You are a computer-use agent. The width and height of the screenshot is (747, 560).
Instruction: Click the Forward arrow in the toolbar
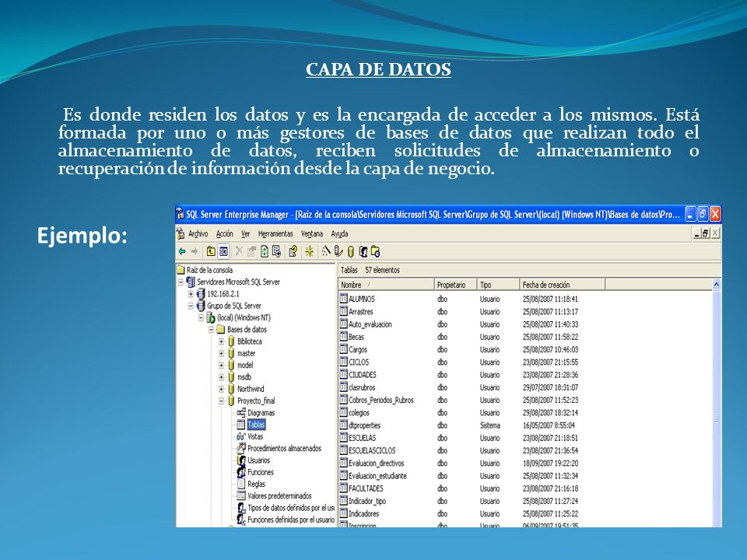pyautogui.click(x=195, y=251)
